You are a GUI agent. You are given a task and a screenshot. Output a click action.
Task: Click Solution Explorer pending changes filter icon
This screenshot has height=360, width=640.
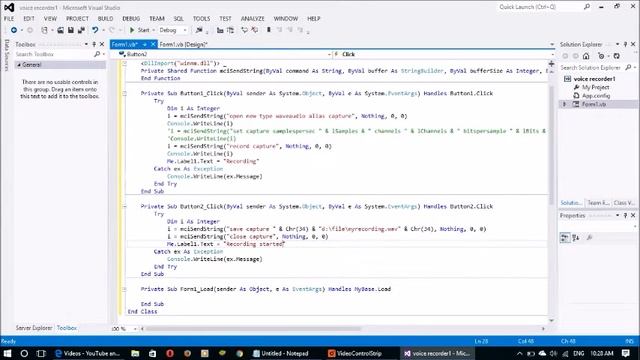[601, 56]
